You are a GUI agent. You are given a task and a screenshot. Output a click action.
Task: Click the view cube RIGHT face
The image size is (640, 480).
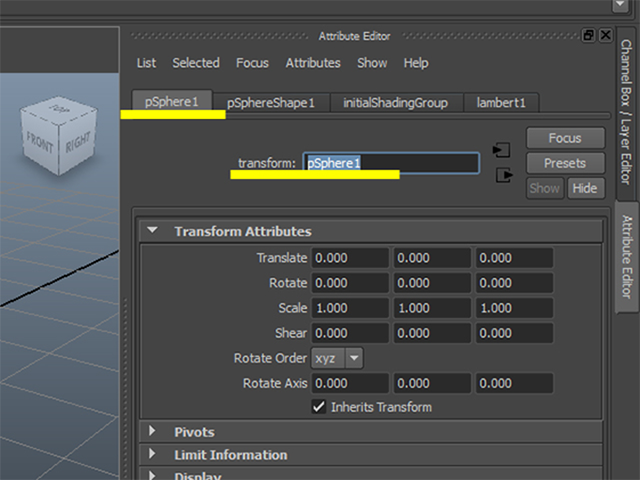click(78, 141)
